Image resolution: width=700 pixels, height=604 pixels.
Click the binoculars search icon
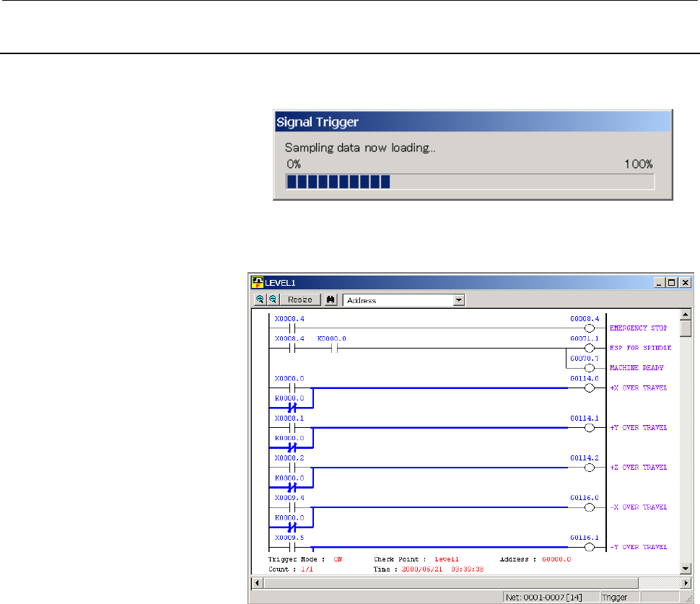pyautogui.click(x=331, y=299)
